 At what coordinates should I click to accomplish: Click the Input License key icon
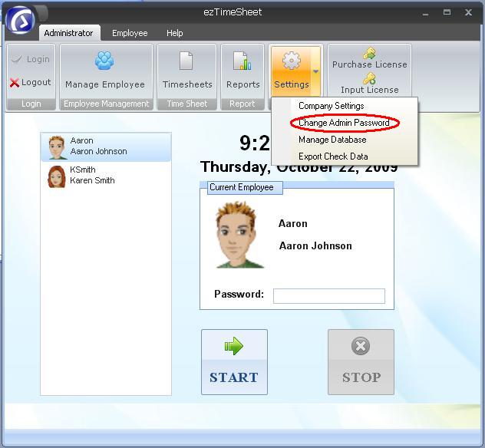point(370,78)
